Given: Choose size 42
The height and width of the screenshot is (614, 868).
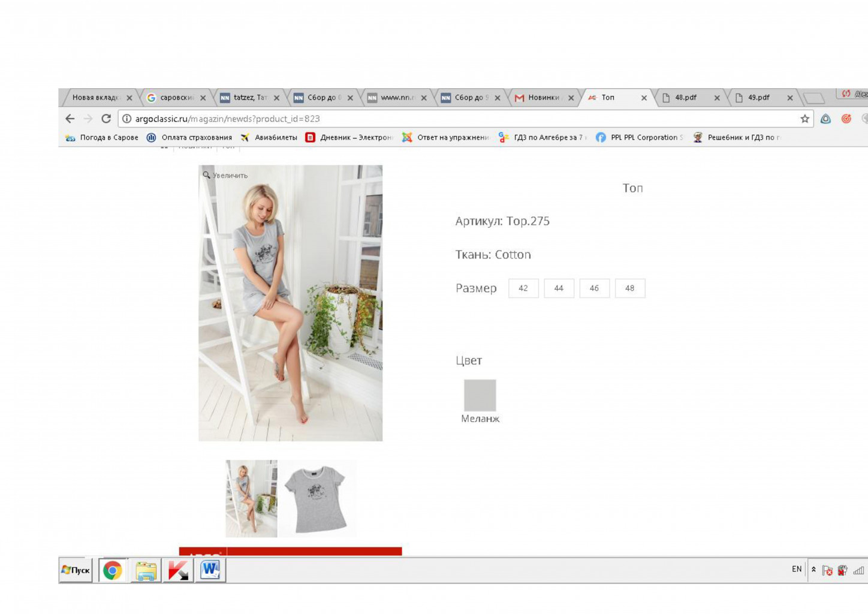Looking at the screenshot, I should [523, 288].
